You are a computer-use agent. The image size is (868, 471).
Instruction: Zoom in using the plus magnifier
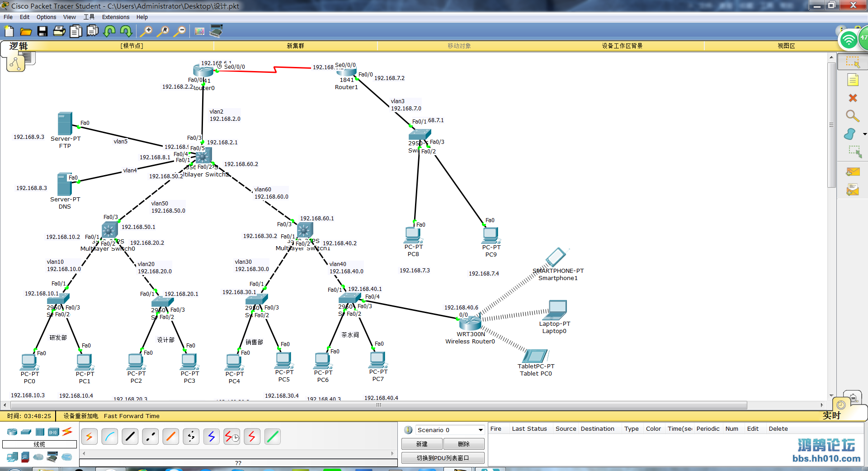coord(146,31)
